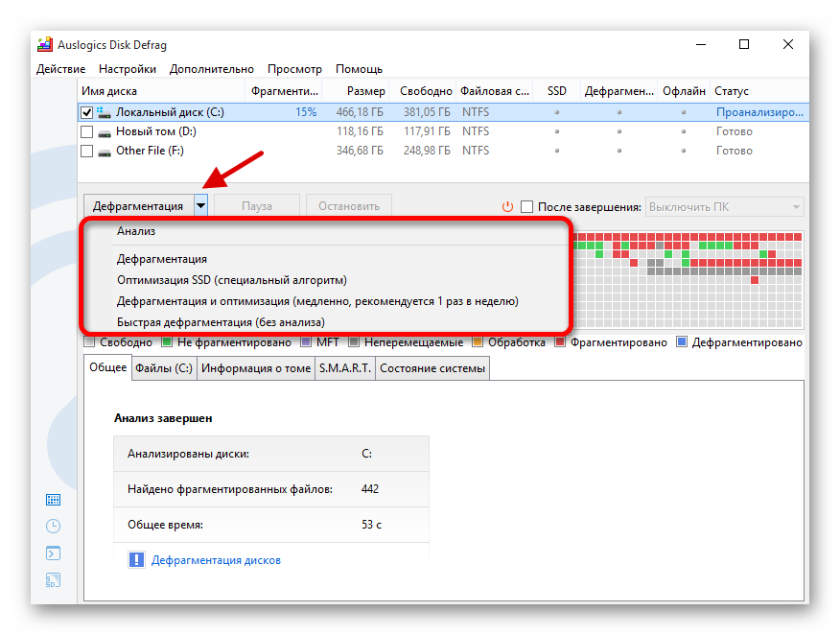The width and height of the screenshot is (840, 635).
Task: Click the Windows drive icon of Локальный диск (C:)
Action: click(x=104, y=112)
